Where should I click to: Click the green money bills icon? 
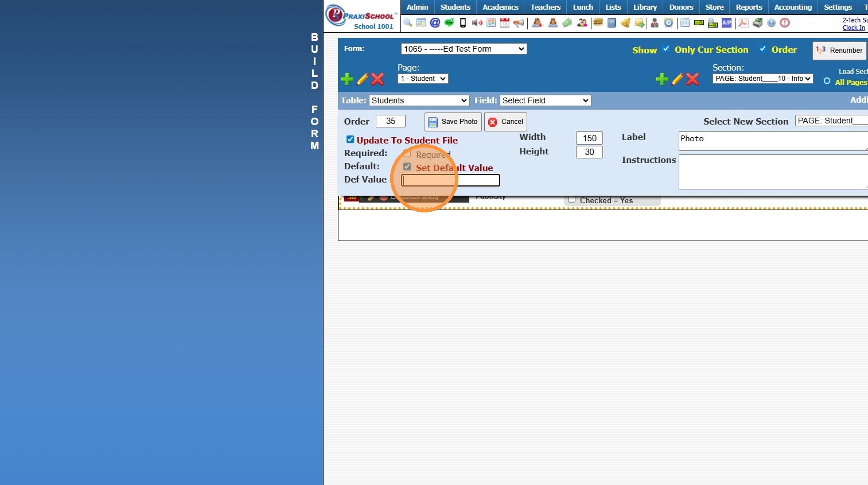point(567,23)
